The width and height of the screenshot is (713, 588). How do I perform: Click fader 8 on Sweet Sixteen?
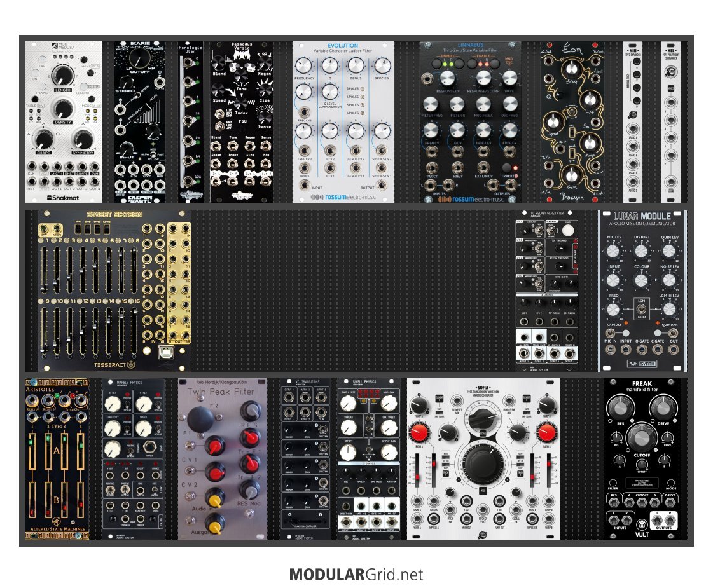134,269
